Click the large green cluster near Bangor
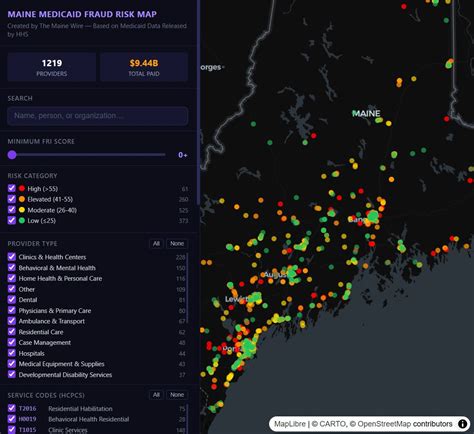The height and width of the screenshot is (434, 474). click(x=373, y=216)
